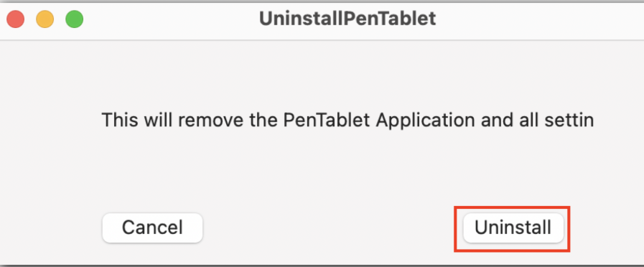
Task: Click the Cancel button
Action: click(152, 228)
